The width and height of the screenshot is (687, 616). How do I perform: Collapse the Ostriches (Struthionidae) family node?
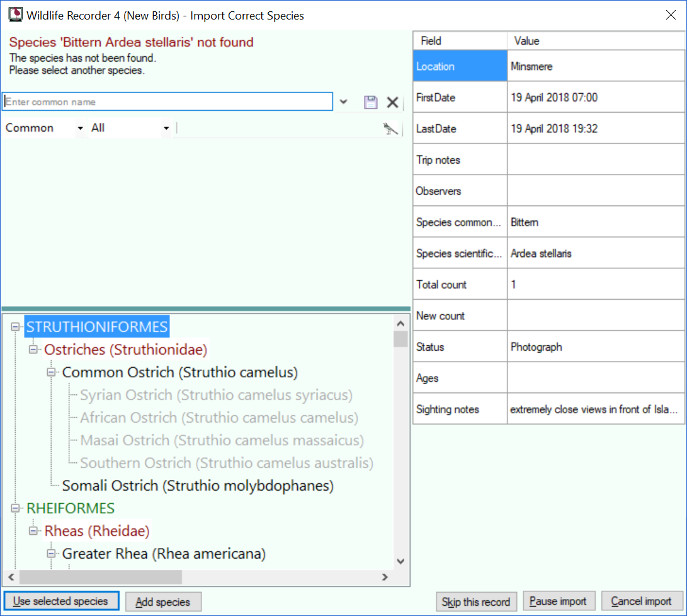pos(33,350)
